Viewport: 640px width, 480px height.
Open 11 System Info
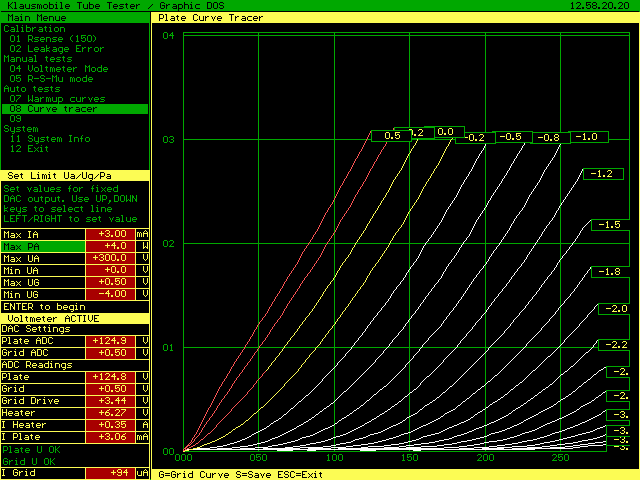pos(50,139)
